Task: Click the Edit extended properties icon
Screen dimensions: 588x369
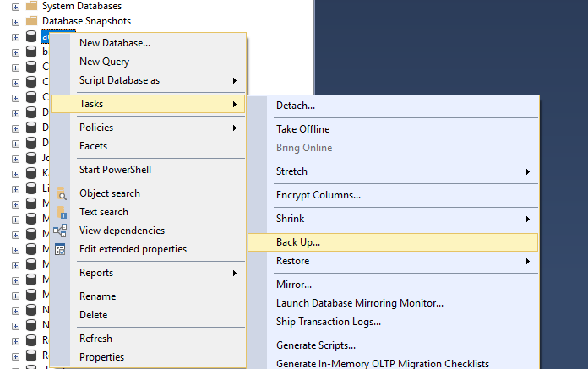Action: coord(60,249)
